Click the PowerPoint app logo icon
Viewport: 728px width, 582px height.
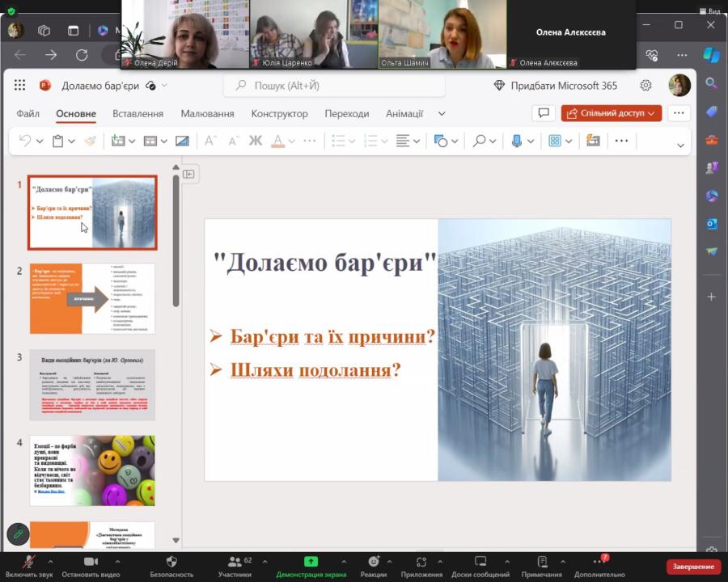click(x=44, y=86)
